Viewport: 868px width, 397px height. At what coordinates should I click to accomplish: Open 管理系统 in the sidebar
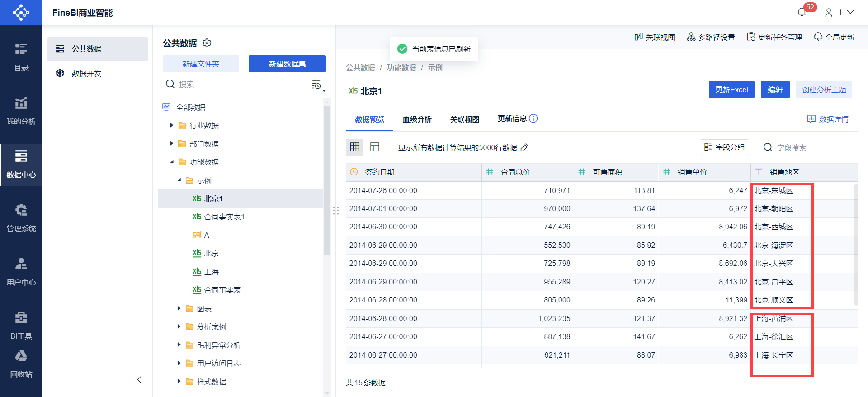[x=21, y=218]
